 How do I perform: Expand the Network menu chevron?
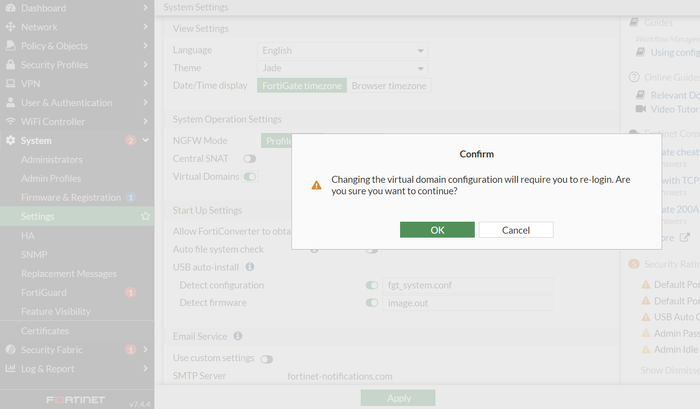click(x=145, y=27)
